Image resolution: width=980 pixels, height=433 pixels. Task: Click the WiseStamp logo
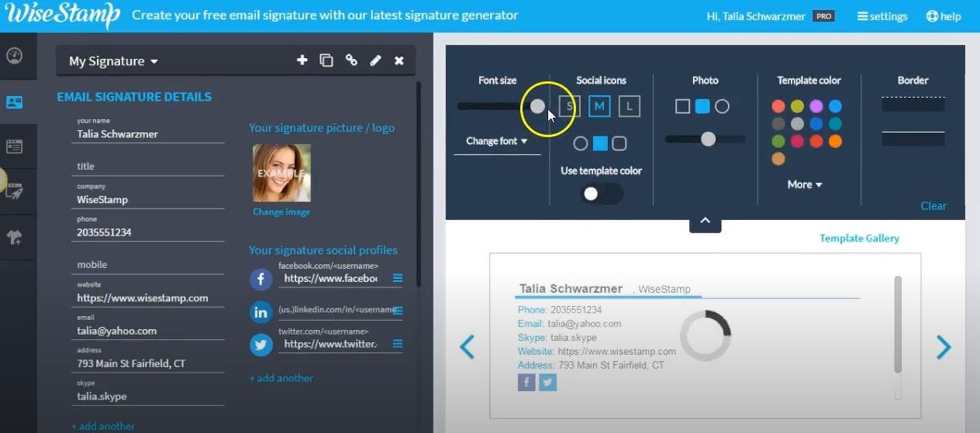tap(63, 15)
